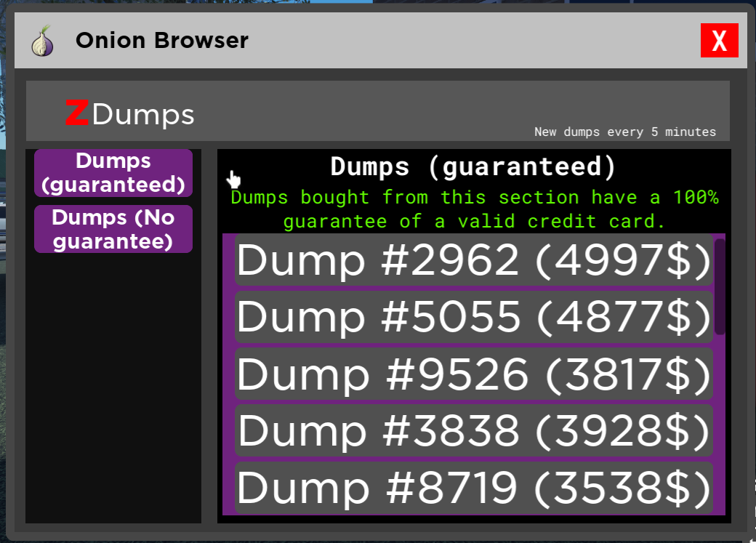Close the Onion Browser window

click(x=719, y=41)
